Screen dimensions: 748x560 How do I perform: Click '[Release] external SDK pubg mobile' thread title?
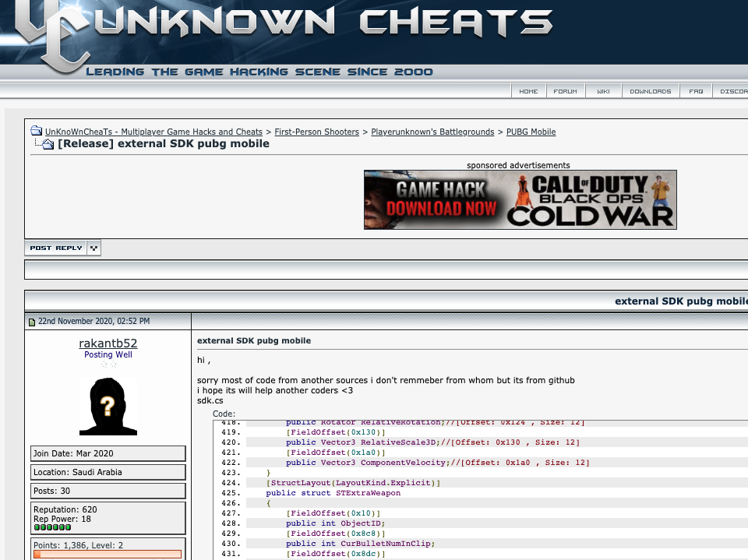(164, 144)
